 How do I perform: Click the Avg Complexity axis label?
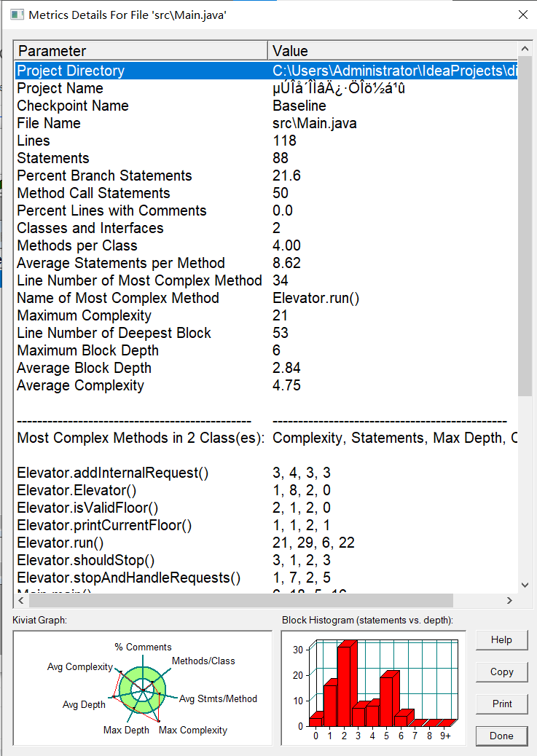[79, 667]
